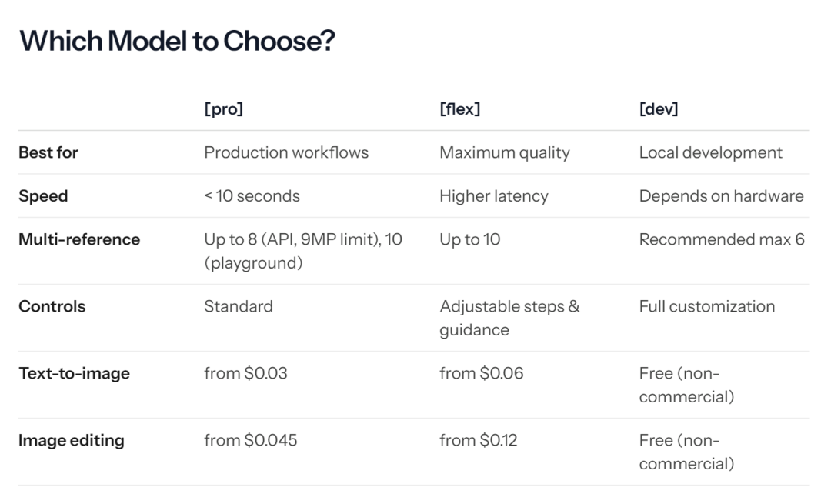The image size is (831, 504).
Task: Click the "Local development" cell
Action: pos(711,152)
